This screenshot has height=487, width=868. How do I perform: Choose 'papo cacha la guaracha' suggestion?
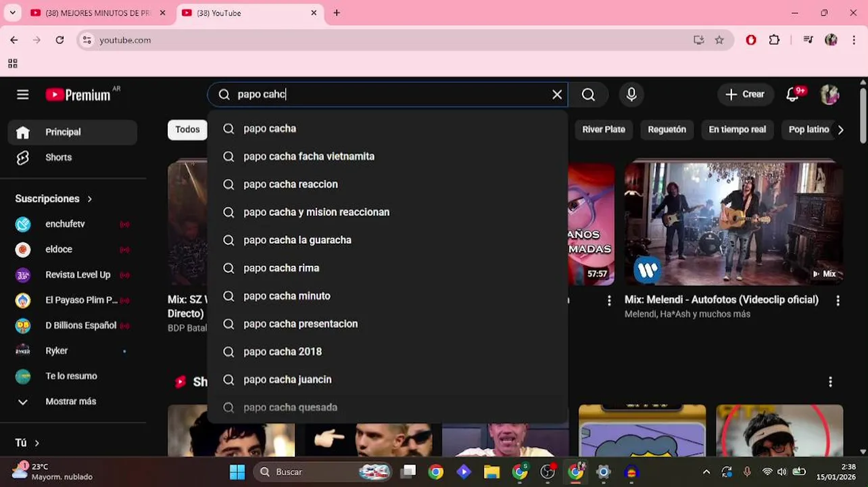pos(387,240)
